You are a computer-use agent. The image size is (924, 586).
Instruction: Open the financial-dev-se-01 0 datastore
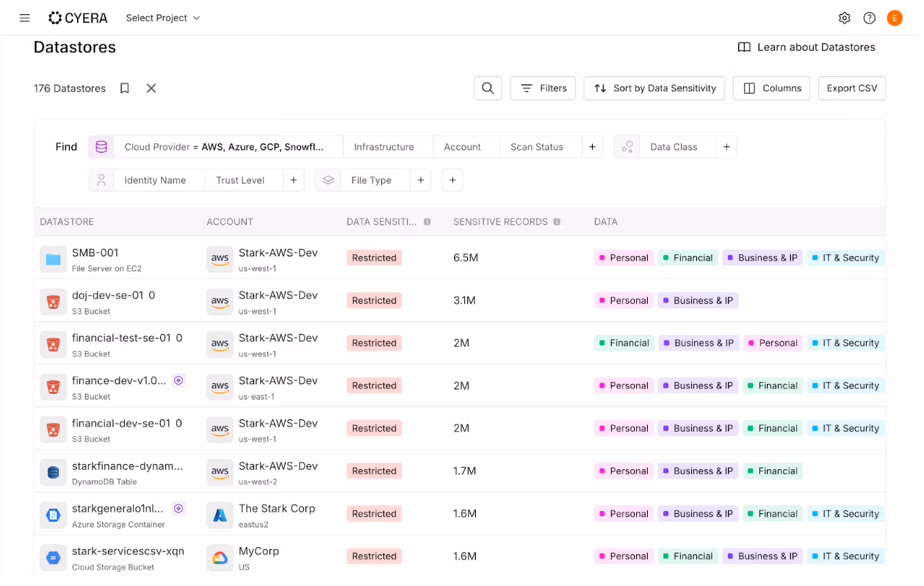point(127,423)
